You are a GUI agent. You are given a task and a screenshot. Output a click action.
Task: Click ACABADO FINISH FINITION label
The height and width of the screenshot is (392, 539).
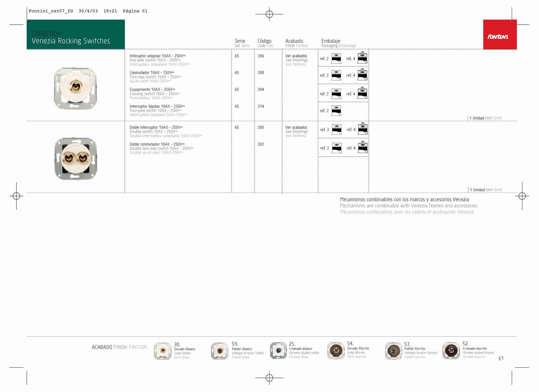pyautogui.click(x=119, y=347)
